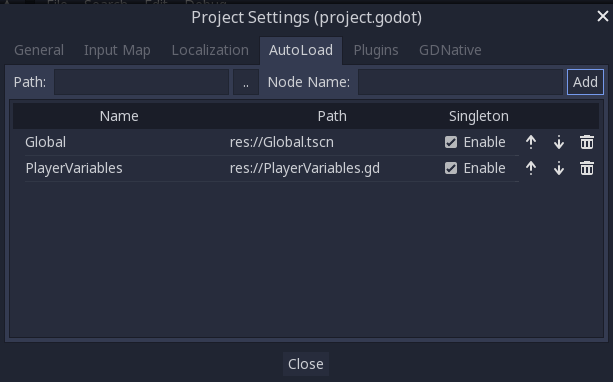Move the PlayerVariables autoload down
Viewport: 613px width, 382px height.
pyautogui.click(x=559, y=168)
